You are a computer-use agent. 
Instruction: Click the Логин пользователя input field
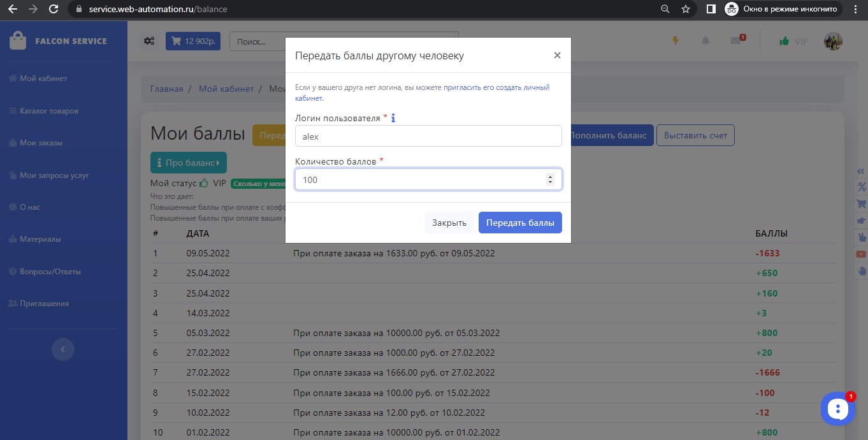428,136
